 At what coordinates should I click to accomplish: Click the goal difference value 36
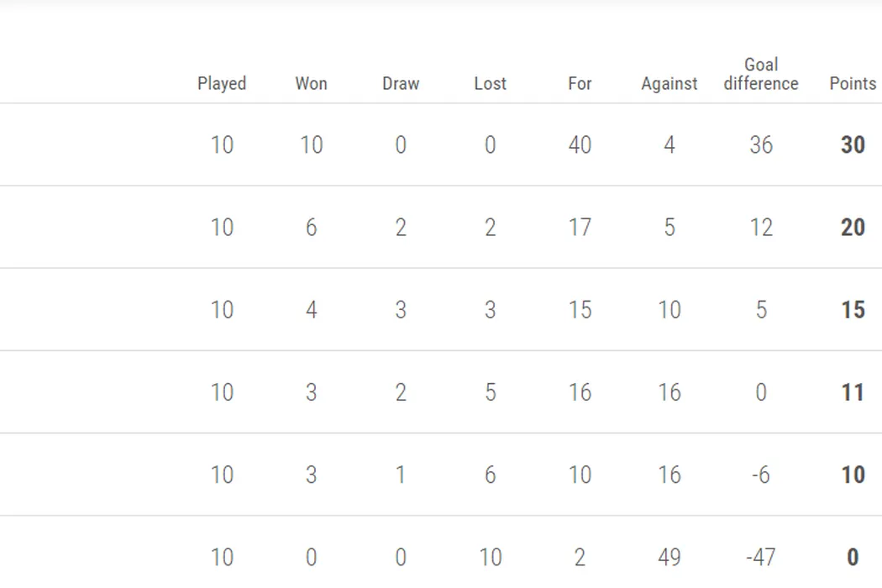click(761, 145)
